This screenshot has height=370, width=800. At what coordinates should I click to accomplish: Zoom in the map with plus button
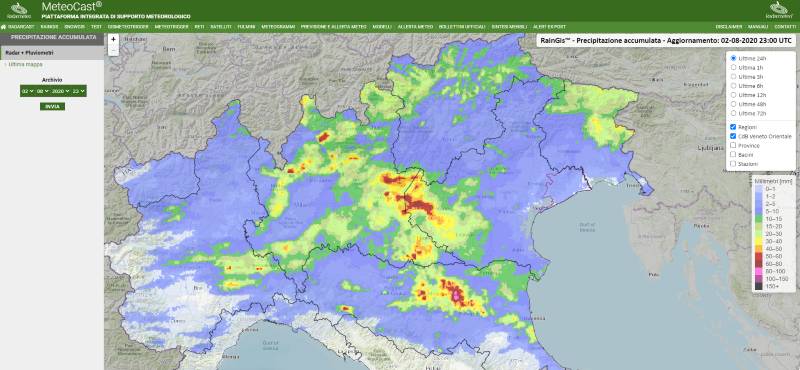113,39
